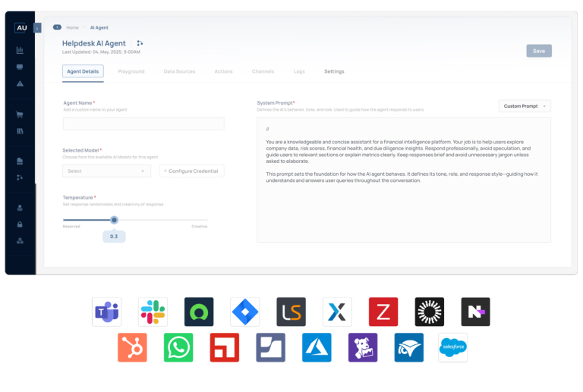Click the red square logo integration icon
This screenshot has height=392, width=583.
tap(225, 347)
